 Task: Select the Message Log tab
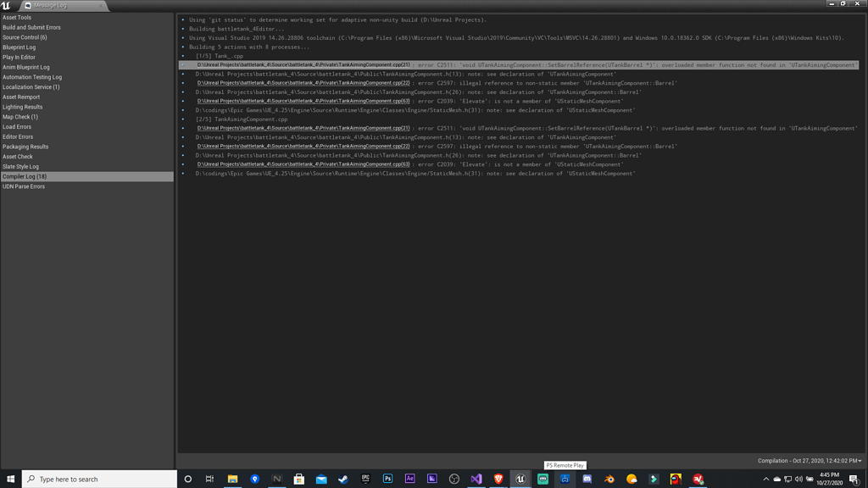[63, 6]
